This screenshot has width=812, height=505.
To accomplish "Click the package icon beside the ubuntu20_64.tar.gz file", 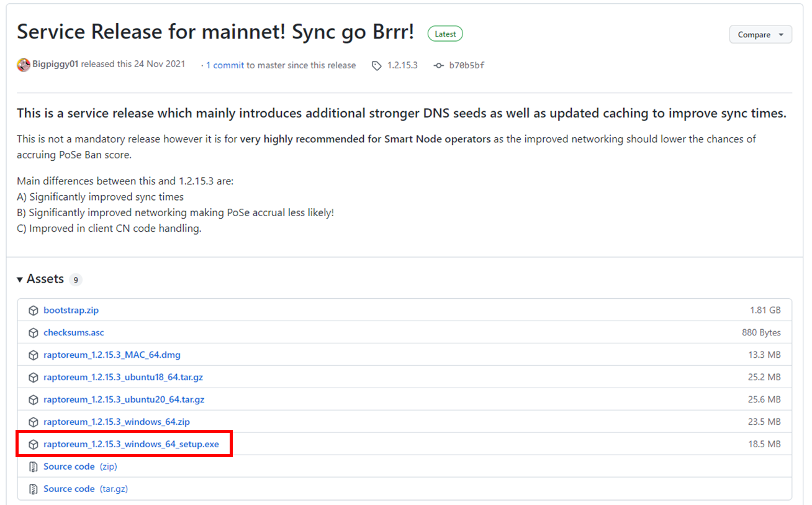I will click(x=34, y=399).
